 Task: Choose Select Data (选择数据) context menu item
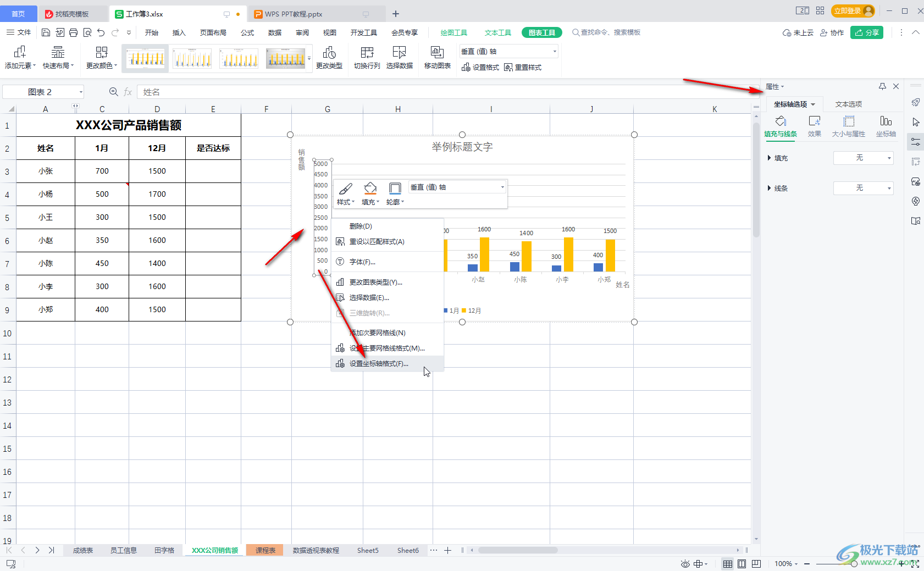tap(388, 297)
